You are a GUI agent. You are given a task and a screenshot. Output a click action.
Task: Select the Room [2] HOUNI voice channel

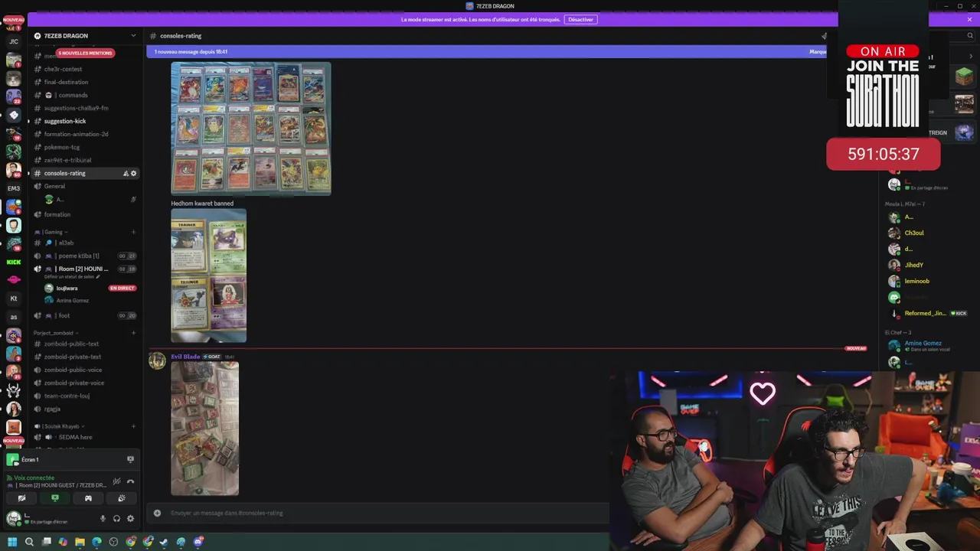84,269
